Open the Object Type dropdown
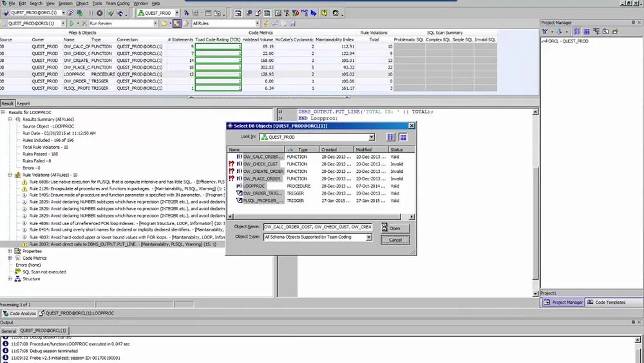The image size is (644, 363). (369, 237)
